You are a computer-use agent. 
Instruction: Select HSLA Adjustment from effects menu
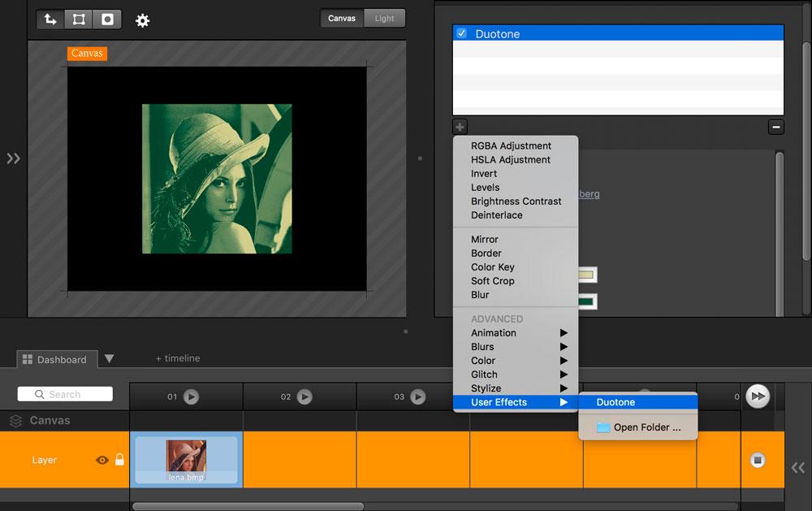[511, 160]
